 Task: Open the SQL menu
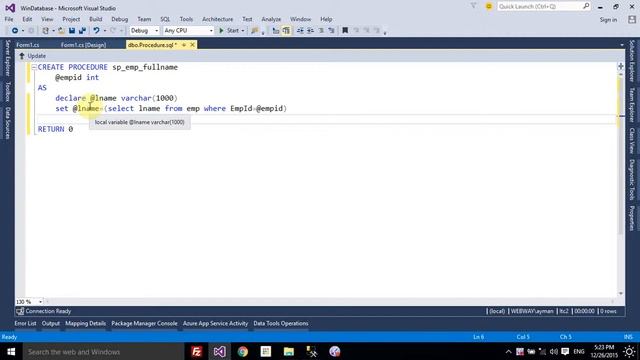pos(165,19)
